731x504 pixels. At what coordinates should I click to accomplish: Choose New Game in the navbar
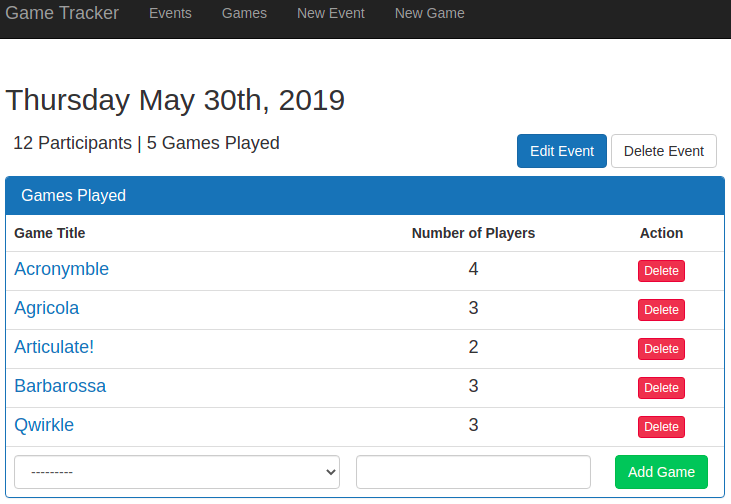tap(429, 13)
